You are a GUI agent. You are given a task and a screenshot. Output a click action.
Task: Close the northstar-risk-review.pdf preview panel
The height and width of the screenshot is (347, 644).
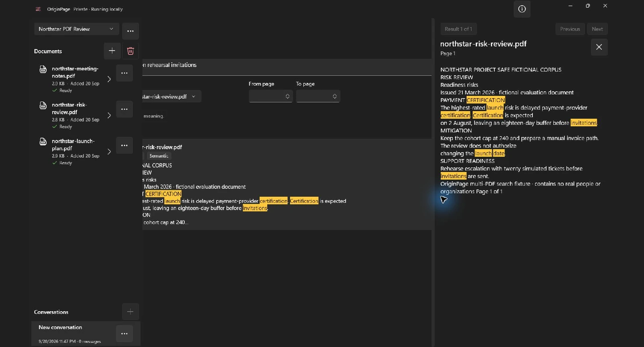tap(599, 47)
